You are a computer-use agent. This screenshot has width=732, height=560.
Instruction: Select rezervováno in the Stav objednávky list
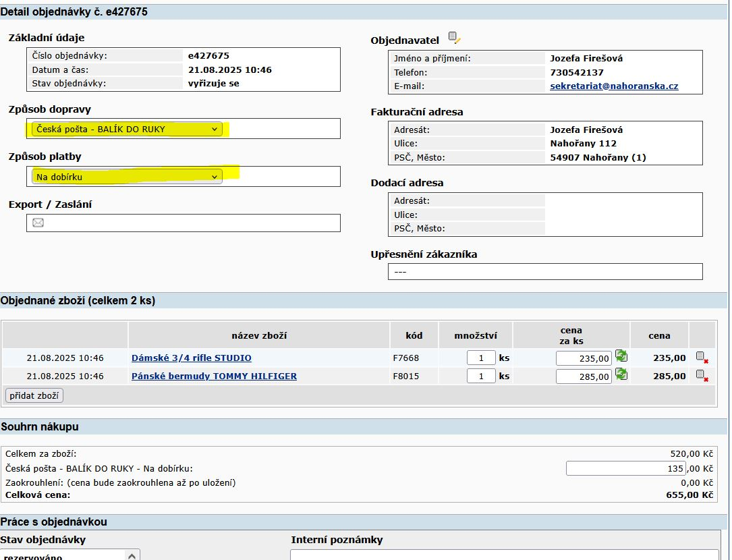tap(61, 557)
